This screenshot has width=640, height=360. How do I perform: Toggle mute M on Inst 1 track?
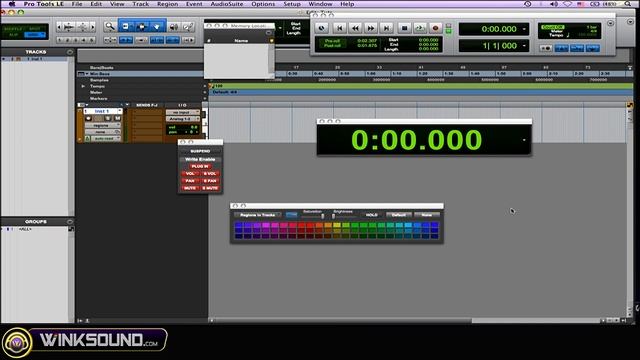[118, 118]
